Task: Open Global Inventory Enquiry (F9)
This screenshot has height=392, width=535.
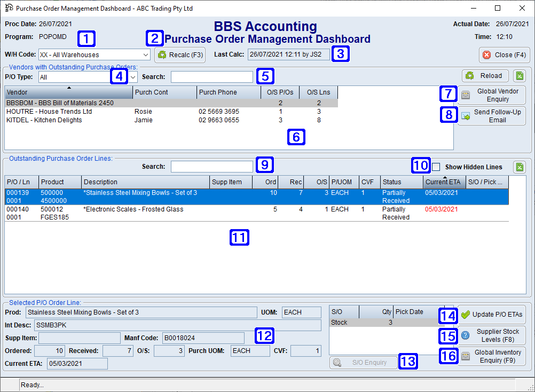Action: pos(491,356)
